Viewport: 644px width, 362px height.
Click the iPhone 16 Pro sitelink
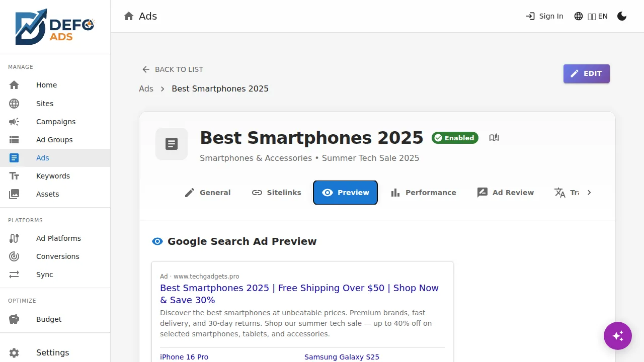(184, 357)
